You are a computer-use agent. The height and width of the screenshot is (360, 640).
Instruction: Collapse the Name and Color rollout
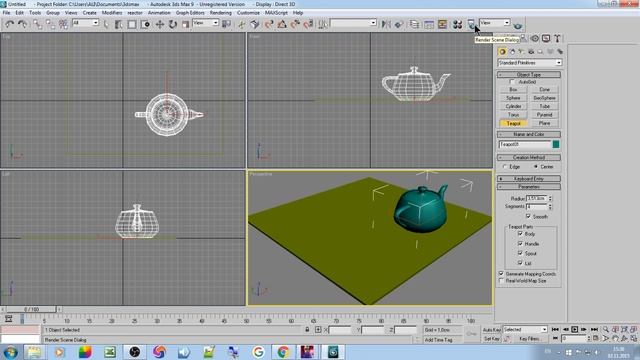tap(529, 134)
